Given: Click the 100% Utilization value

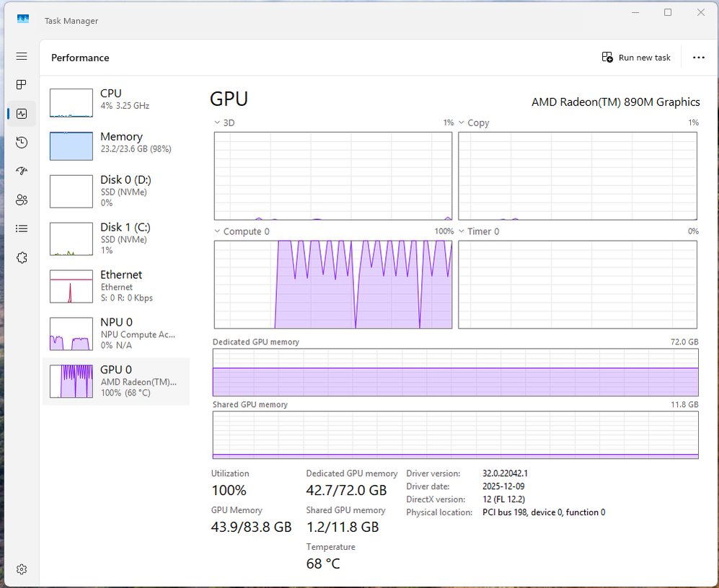Looking at the screenshot, I should pyautogui.click(x=229, y=490).
